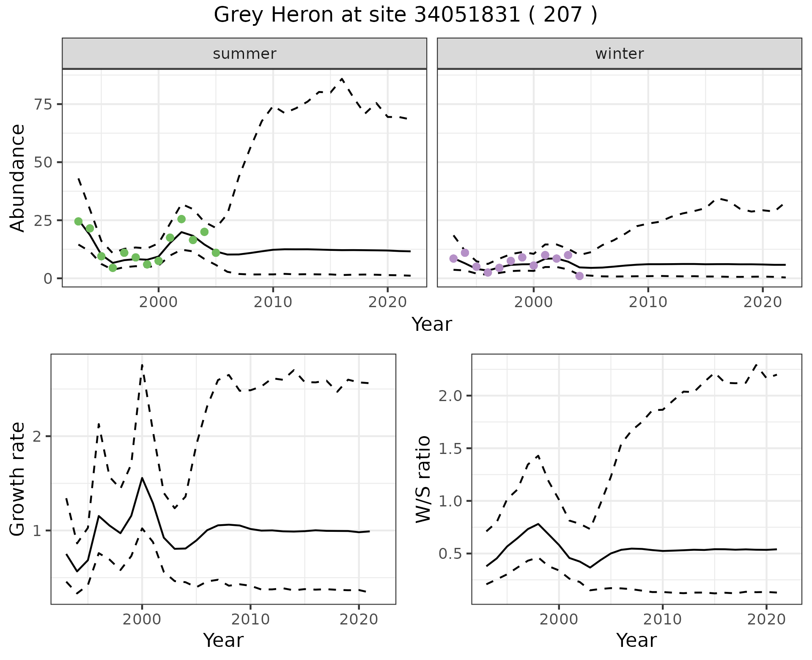Screen dimensions: 812x660
Task: Click the 2000 tick under Growth rate plot
Action: [142, 619]
